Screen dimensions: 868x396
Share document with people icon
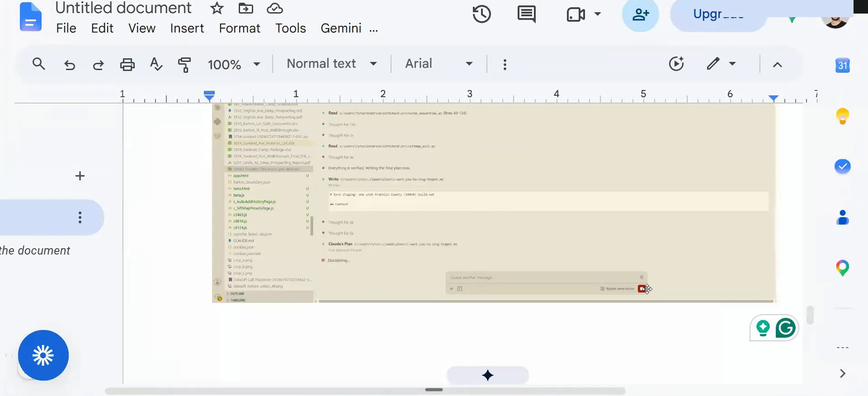640,14
